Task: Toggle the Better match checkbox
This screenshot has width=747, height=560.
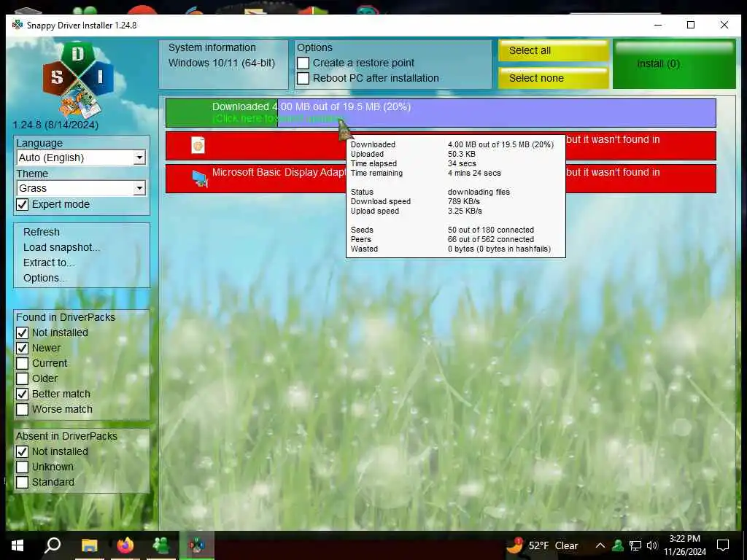Action: [x=23, y=394]
